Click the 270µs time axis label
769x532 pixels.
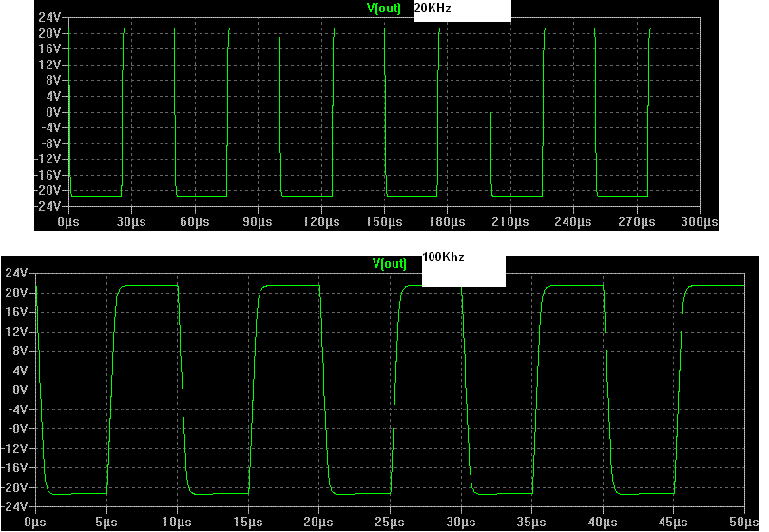click(637, 222)
